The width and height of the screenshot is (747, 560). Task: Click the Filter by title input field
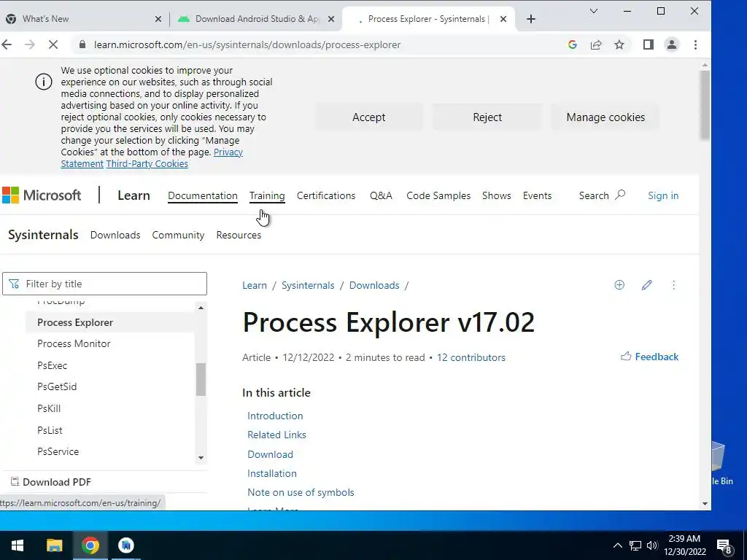coord(105,284)
